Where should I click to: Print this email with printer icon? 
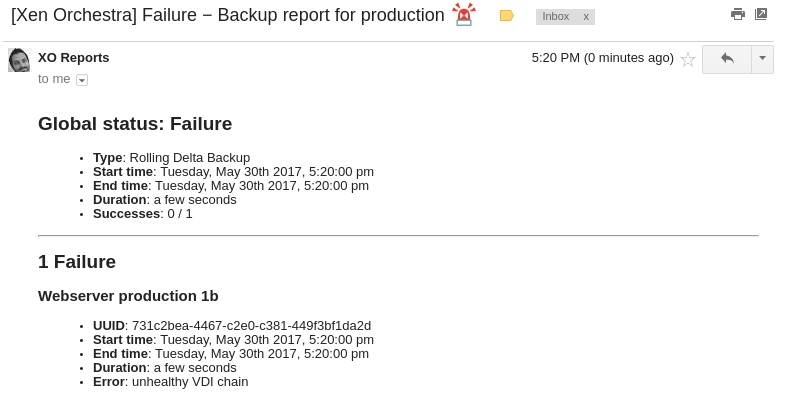(737, 14)
